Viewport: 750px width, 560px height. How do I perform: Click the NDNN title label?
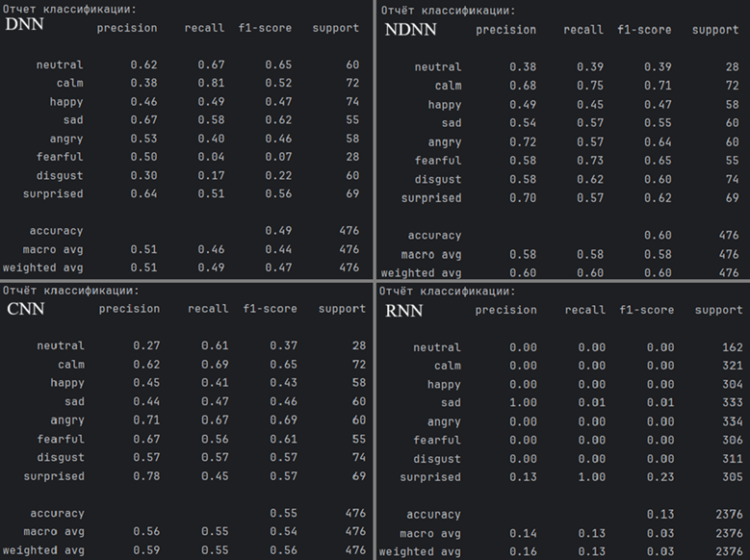pos(410,29)
